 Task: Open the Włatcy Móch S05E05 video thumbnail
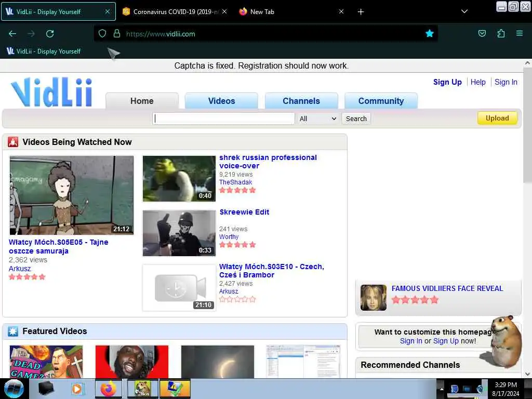coord(72,195)
